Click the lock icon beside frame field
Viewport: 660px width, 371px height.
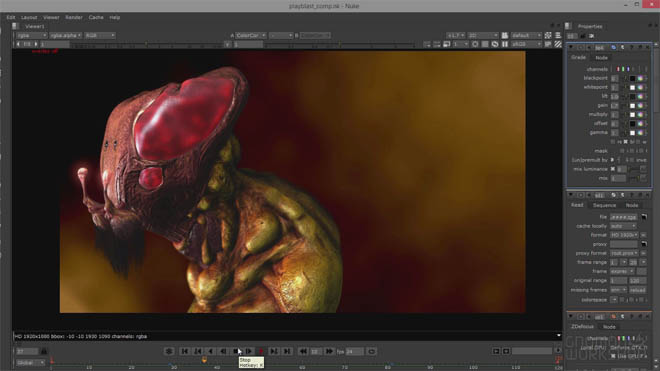click(44, 351)
